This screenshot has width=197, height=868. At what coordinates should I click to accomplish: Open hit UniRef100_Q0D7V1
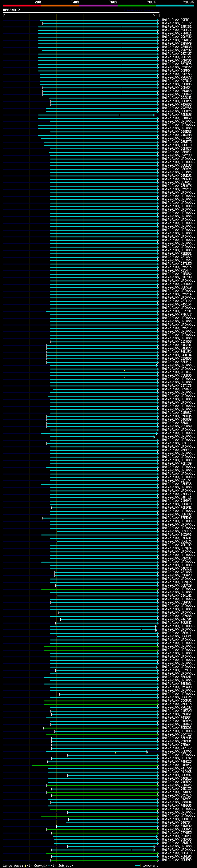tap(176, 57)
